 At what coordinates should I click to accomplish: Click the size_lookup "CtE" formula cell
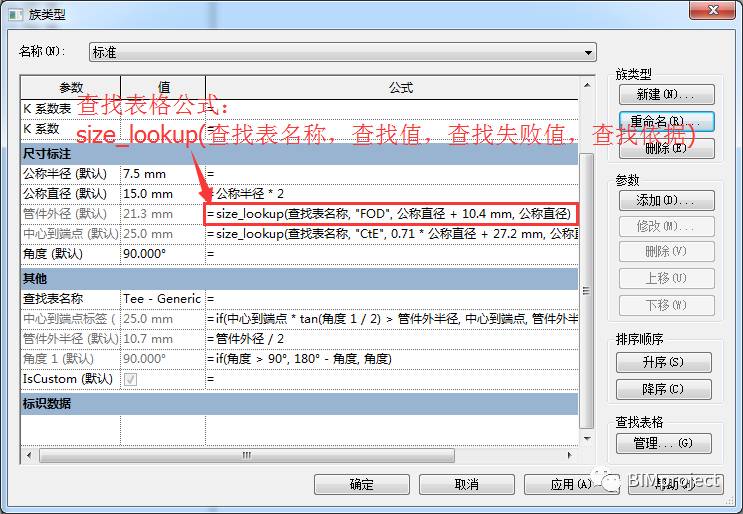pyautogui.click(x=392, y=234)
